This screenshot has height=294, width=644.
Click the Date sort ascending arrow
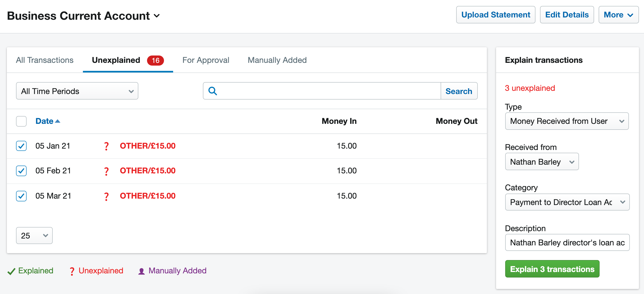(57, 121)
